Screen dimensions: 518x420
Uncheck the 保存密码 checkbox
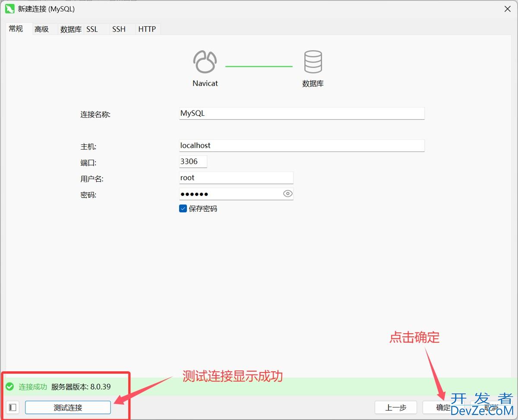(183, 209)
